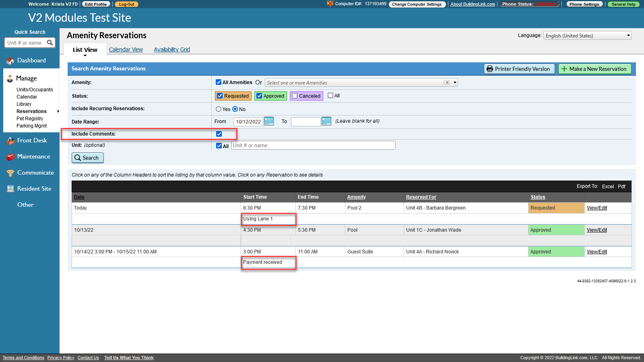Click the Quick Search magnifying glass icon
The image size is (644, 362).
coord(50,43)
